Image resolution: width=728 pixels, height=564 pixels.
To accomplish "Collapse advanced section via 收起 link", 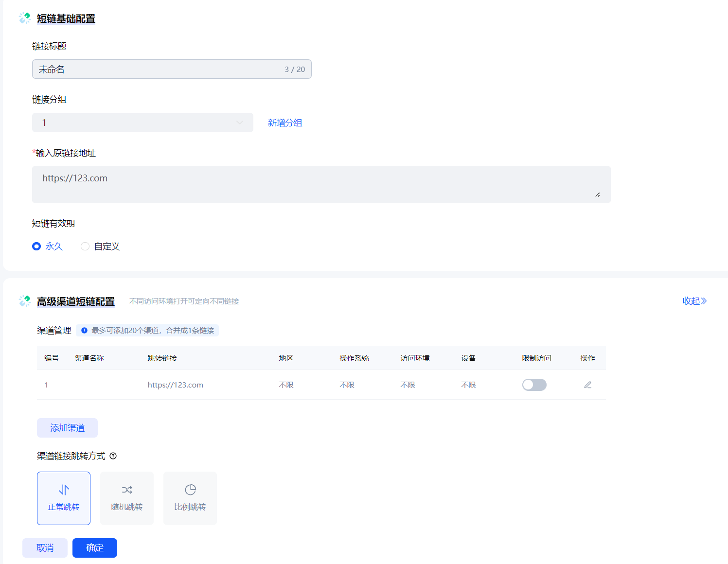I will click(x=694, y=301).
